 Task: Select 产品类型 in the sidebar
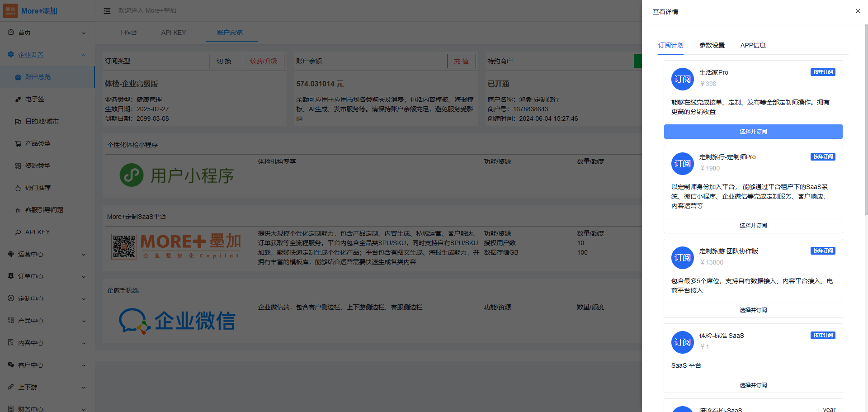[38, 143]
